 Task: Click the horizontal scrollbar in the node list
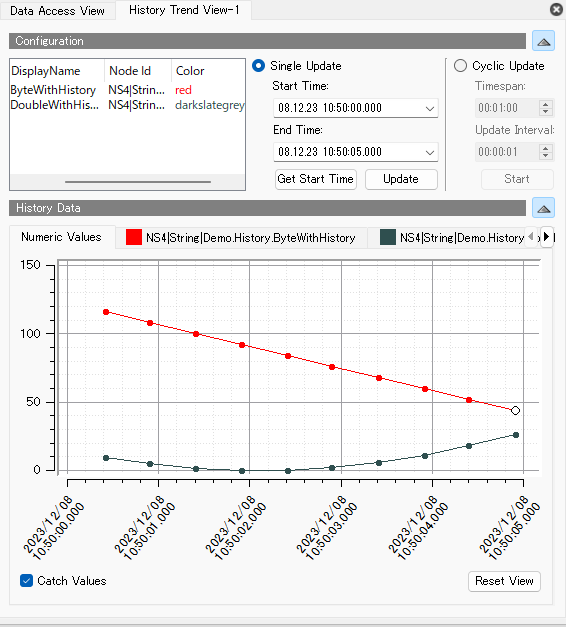(138, 182)
